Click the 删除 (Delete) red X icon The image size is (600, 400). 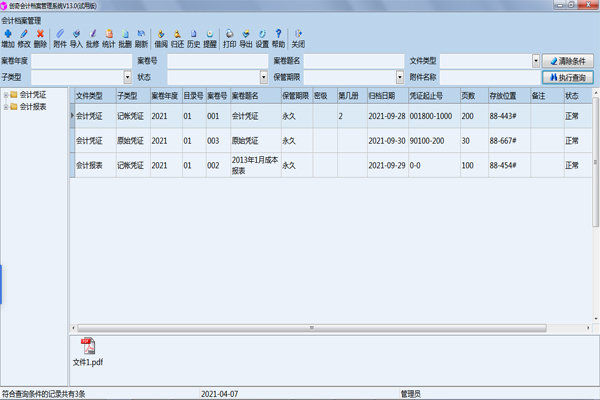(40, 38)
